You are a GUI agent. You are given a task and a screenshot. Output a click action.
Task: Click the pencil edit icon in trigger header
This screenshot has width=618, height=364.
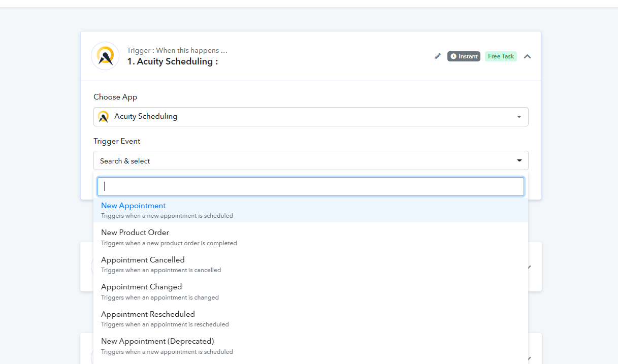(x=438, y=56)
